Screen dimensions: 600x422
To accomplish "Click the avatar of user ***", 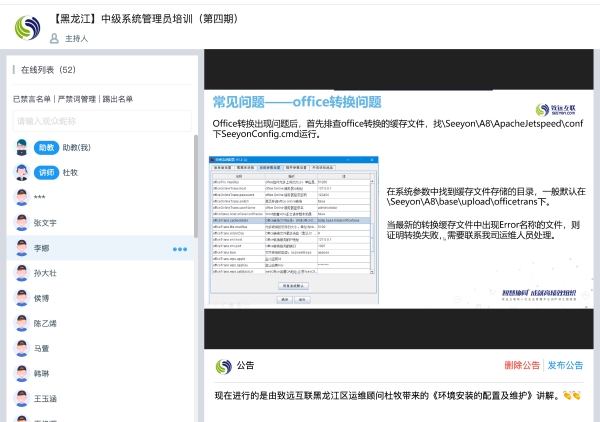I will coord(22,197).
